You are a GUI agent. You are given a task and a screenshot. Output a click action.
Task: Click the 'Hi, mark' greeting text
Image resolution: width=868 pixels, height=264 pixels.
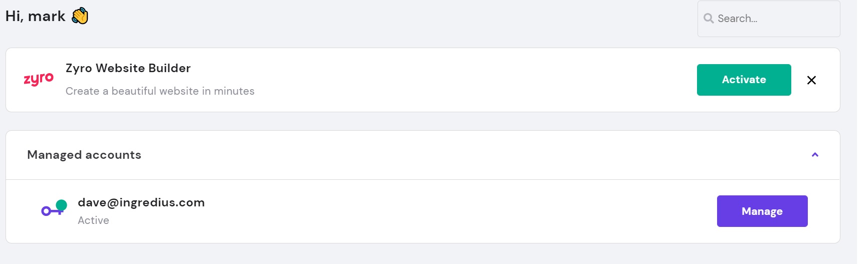35,16
